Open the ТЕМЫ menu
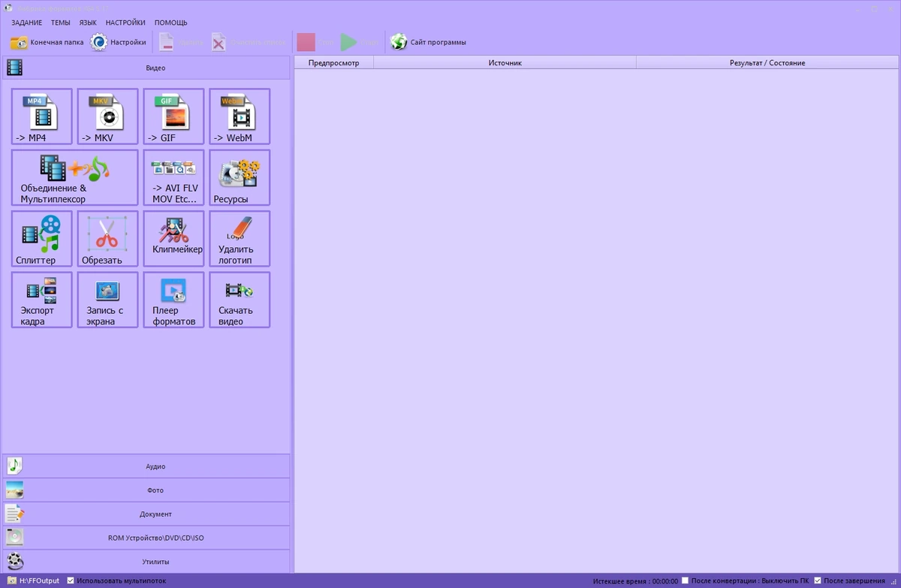The height and width of the screenshot is (588, 901). (61, 23)
